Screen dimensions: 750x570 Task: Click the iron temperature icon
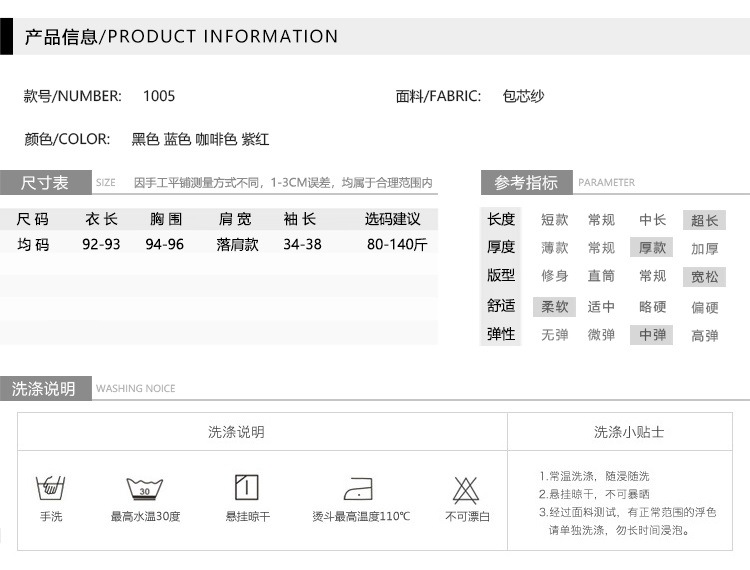coord(359,489)
